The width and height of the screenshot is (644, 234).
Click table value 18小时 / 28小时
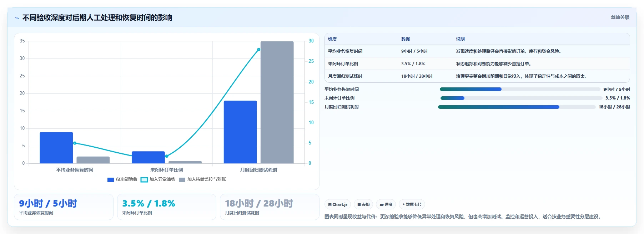[x=417, y=76]
